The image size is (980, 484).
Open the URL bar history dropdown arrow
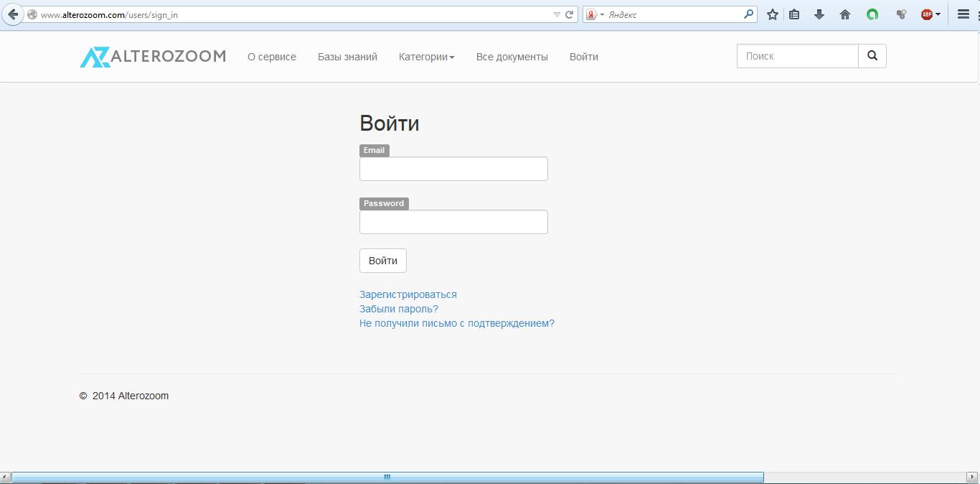click(x=557, y=14)
